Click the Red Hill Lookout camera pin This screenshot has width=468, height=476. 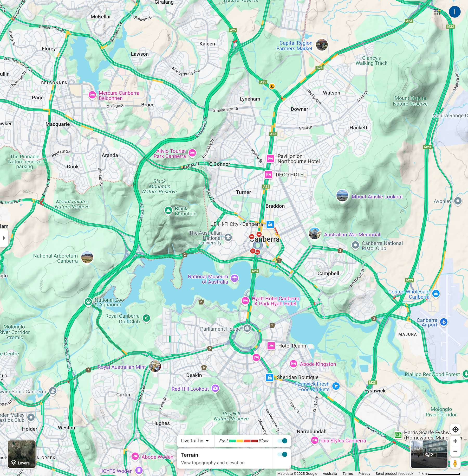[x=215, y=389]
